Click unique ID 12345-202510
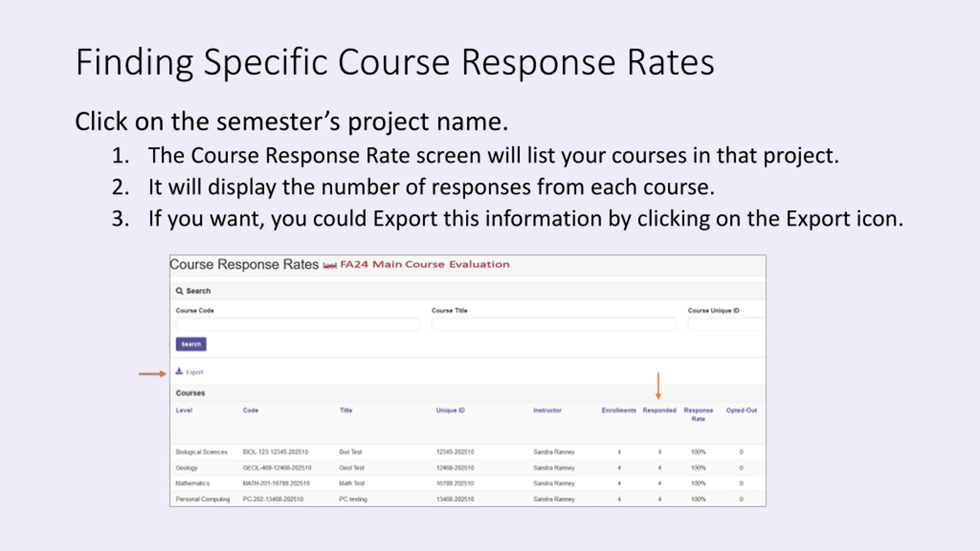 455,452
